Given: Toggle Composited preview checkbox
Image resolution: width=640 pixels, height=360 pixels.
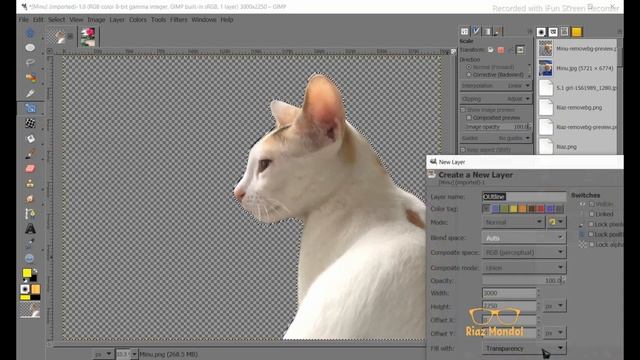Looking at the screenshot, I should pos(469,118).
